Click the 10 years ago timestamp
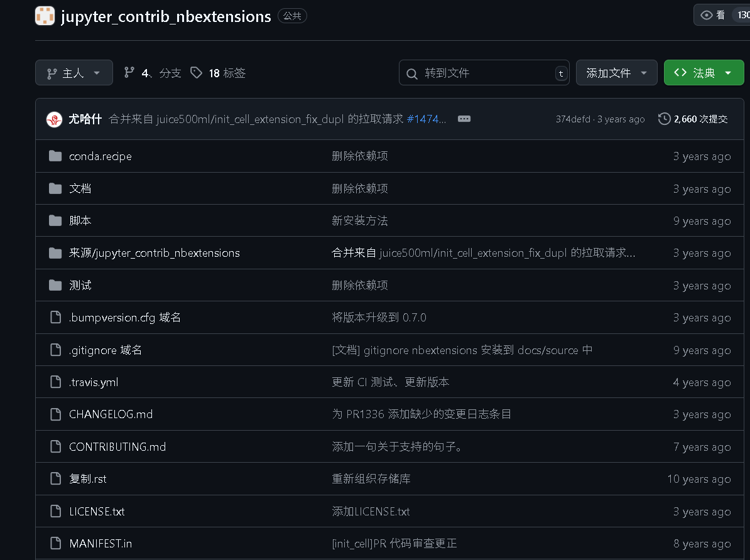750x560 pixels. (699, 479)
